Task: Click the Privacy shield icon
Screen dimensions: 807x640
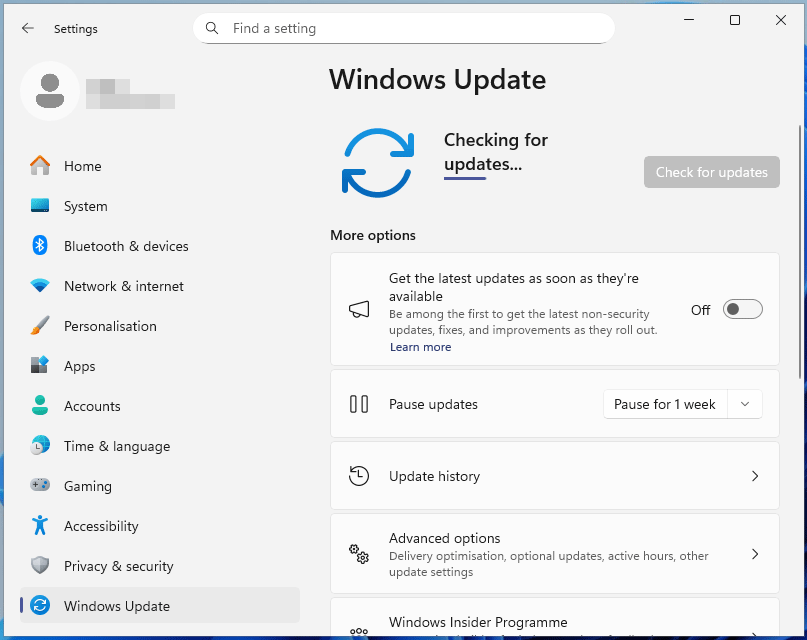Action: coord(40,565)
